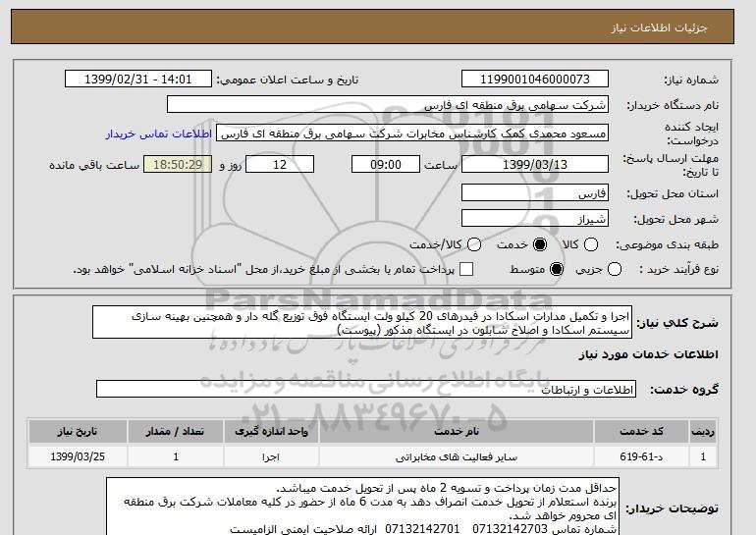756x535 pixels.
Task: Click the buyer organization name field
Action: pos(388,105)
